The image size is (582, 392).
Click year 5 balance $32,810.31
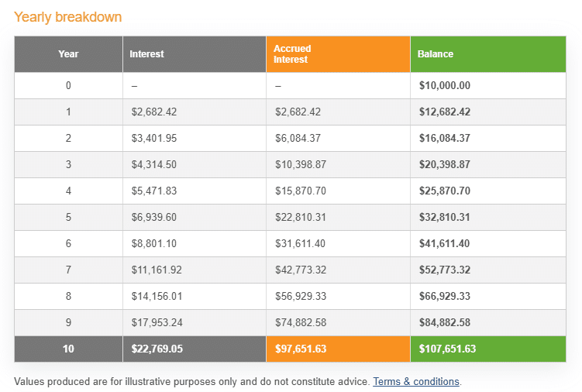pyautogui.click(x=444, y=217)
